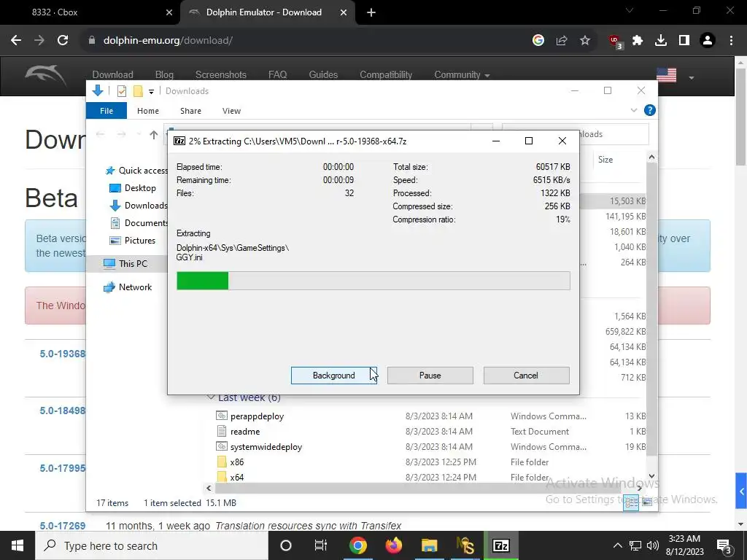Select This PC in the navigation pane
The height and width of the screenshot is (560, 747).
[125, 263]
